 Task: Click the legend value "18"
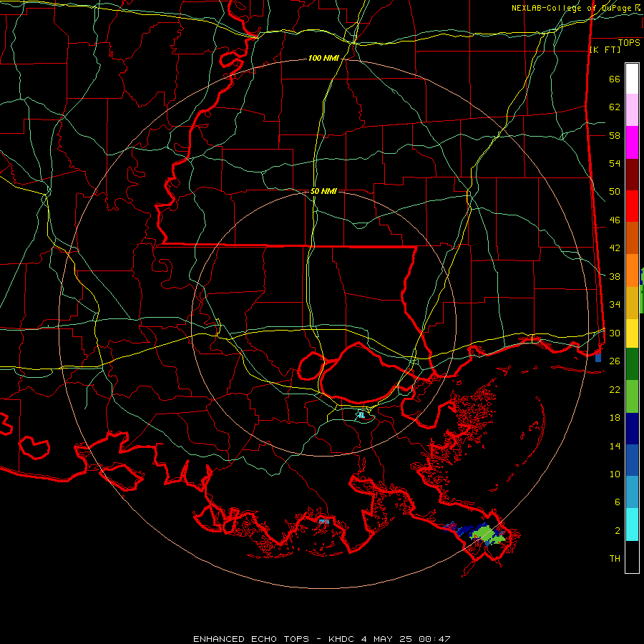point(615,418)
